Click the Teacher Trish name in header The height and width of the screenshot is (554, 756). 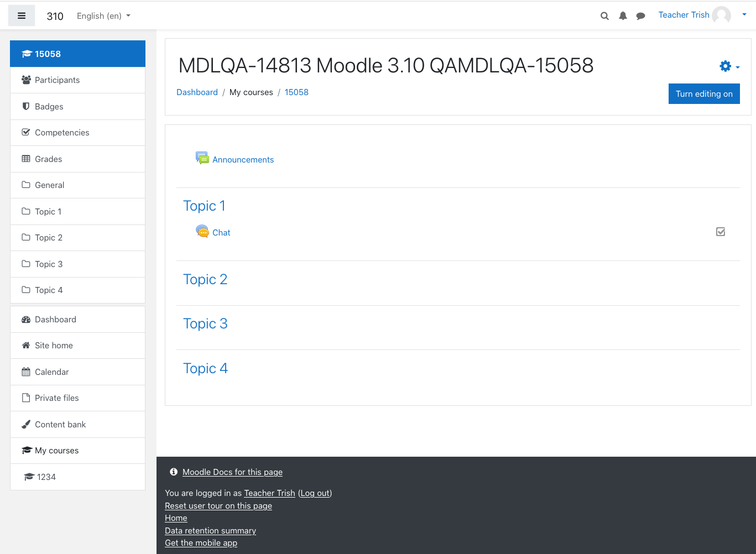pyautogui.click(x=684, y=15)
